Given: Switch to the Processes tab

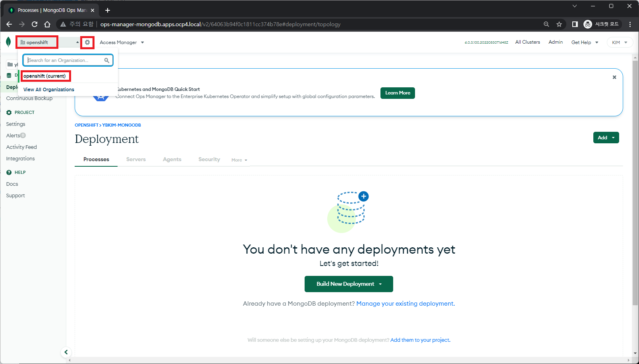Looking at the screenshot, I should click(x=96, y=159).
